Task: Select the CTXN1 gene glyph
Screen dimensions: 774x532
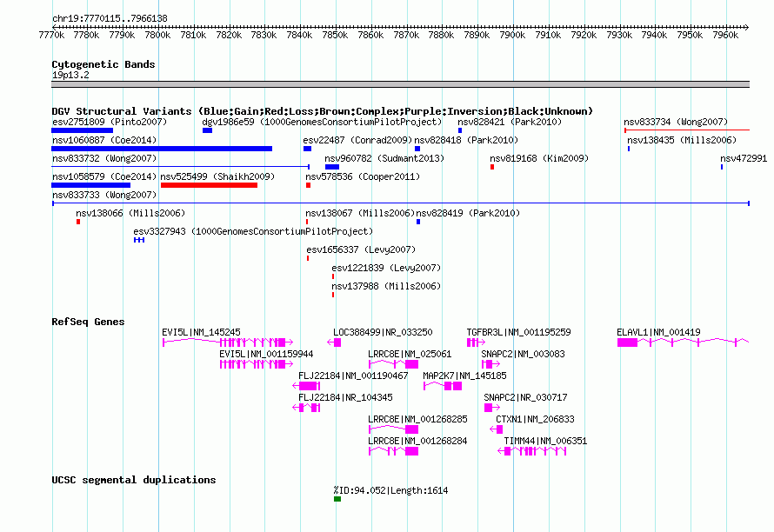Action: pyautogui.click(x=497, y=429)
